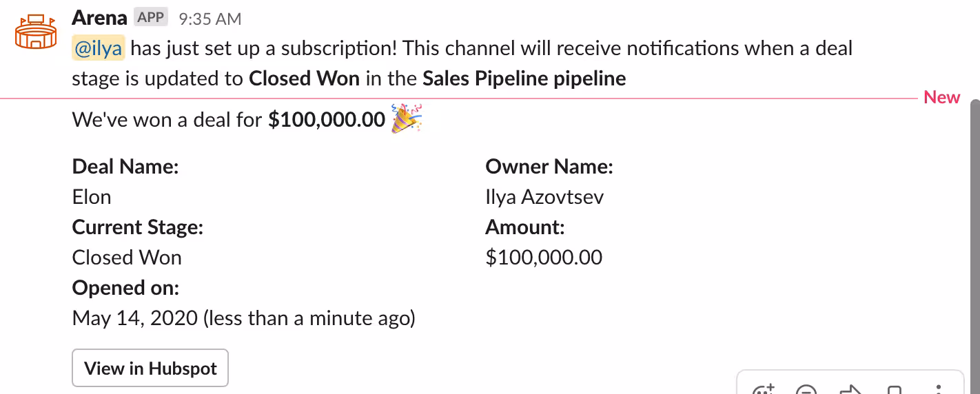Open more actions via three-dot icon
The height and width of the screenshot is (394, 980).
tap(938, 390)
